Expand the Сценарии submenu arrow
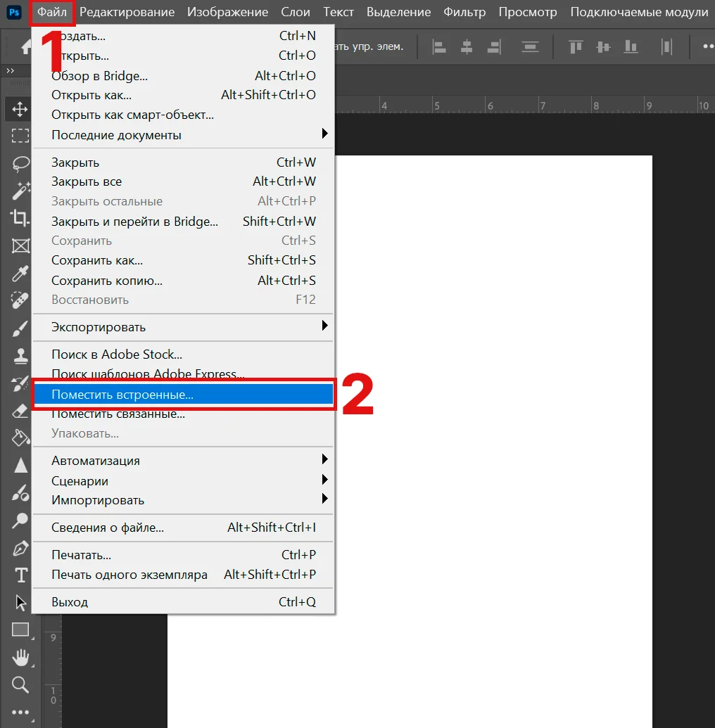715x728 pixels. click(x=324, y=479)
